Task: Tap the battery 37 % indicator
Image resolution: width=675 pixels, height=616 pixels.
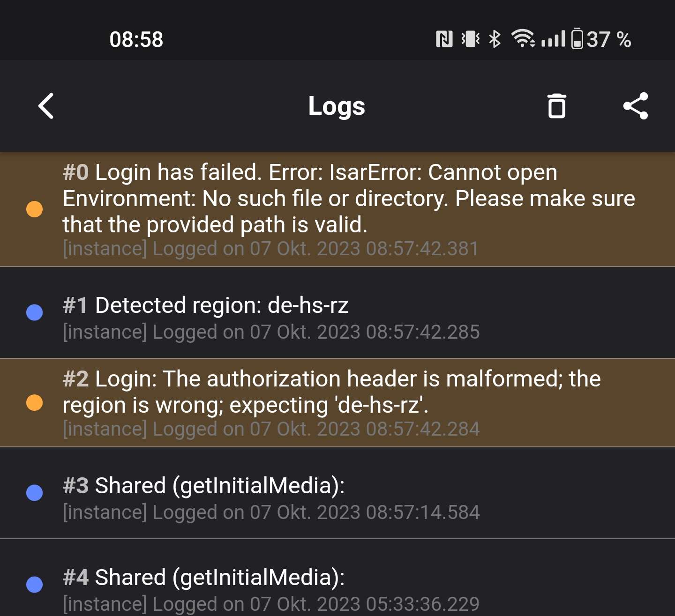Action: (x=601, y=39)
